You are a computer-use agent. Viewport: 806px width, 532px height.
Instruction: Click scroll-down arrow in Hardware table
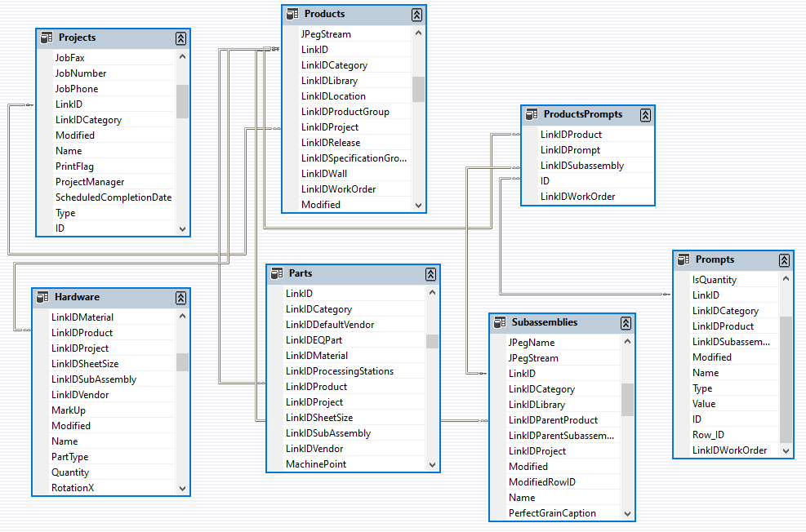click(182, 489)
